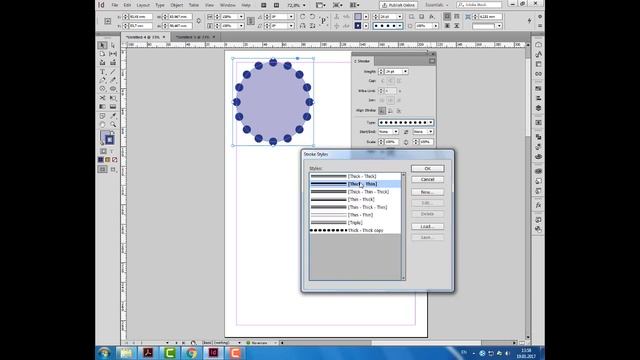Toggle Formatting Affects Container button
Viewport: 640px width, 360px height.
[103, 151]
